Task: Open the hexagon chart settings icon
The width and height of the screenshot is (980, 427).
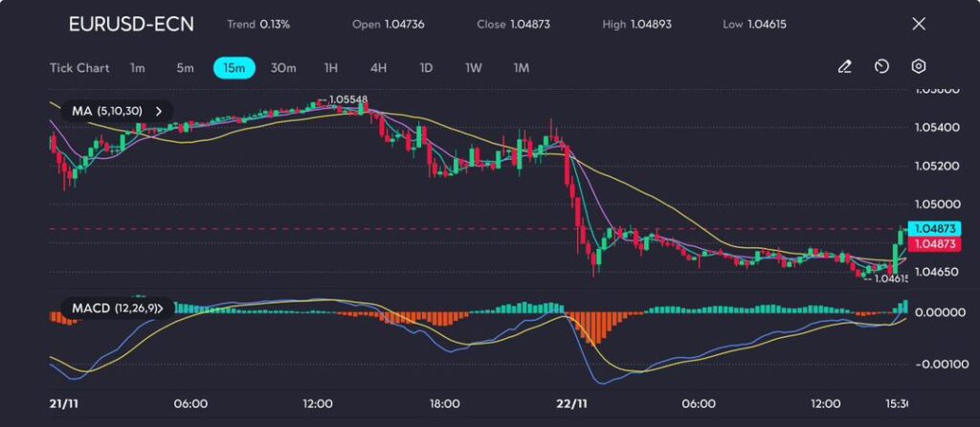Action: 918,67
